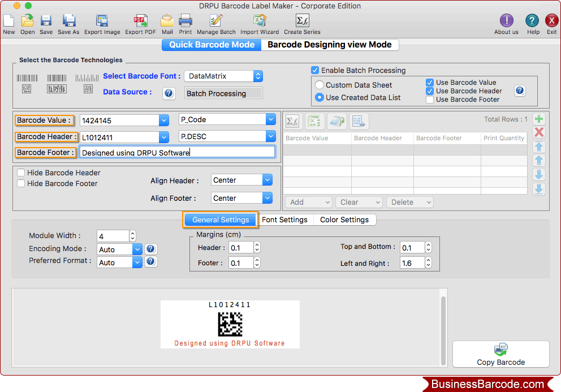Click the Save As icon

pos(68,21)
